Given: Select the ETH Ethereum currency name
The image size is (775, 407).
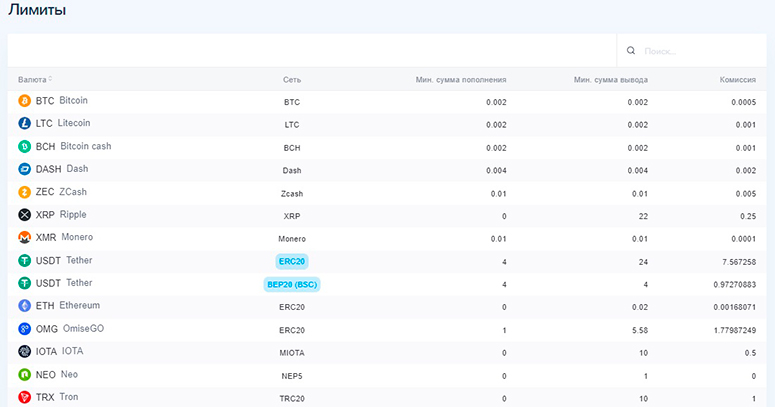Looking at the screenshot, I should coord(68,306).
